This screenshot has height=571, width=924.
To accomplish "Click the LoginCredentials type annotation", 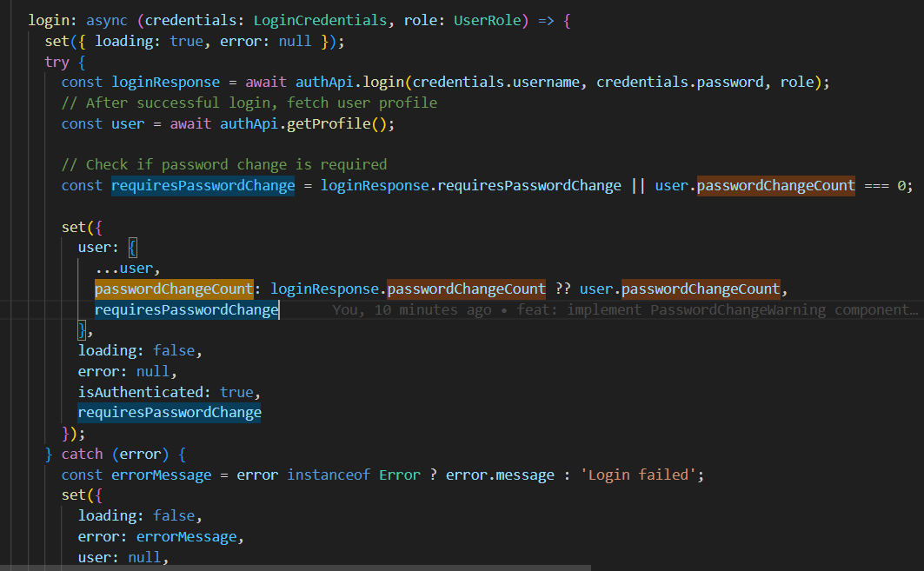I will [x=320, y=21].
